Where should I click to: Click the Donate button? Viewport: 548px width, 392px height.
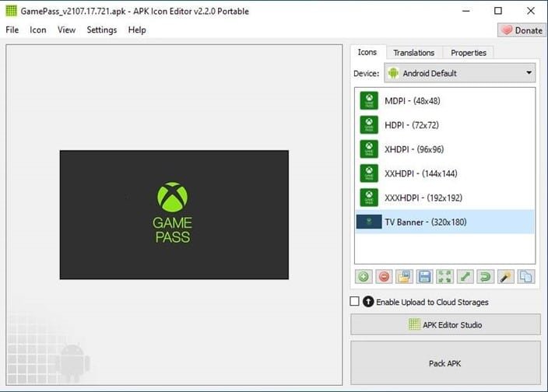(522, 30)
